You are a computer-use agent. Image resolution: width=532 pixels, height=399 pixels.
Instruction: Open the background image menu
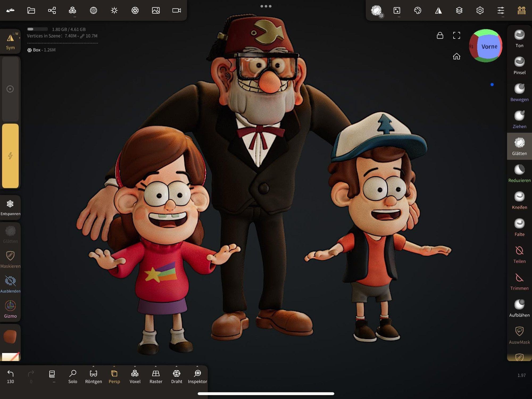point(156,10)
